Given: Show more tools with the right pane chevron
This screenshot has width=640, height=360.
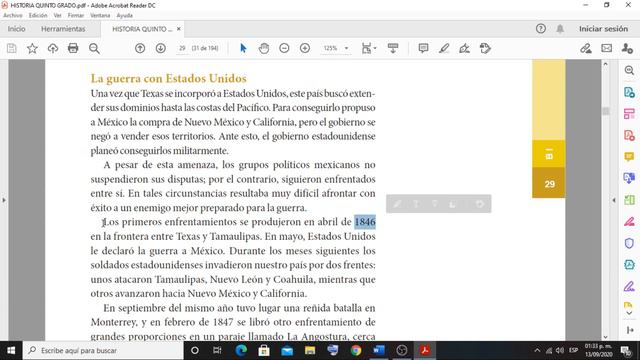Looking at the screenshot, I should tap(629, 313).
